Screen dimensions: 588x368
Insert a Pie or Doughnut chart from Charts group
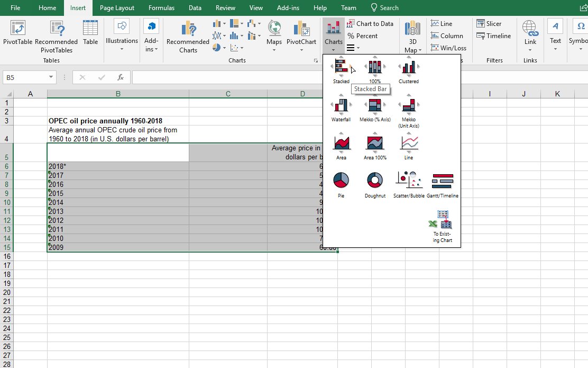click(219, 48)
